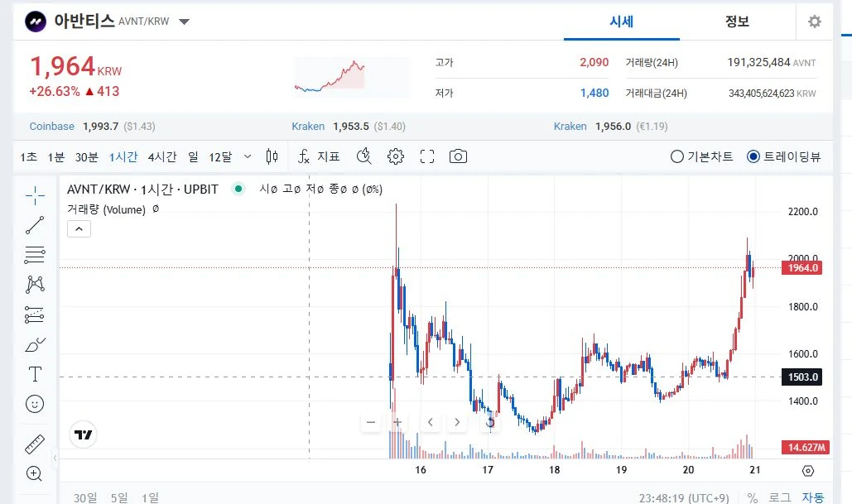852x504 pixels.
Task: Open the horizontal lines Fibonacci tool
Action: (x=35, y=255)
